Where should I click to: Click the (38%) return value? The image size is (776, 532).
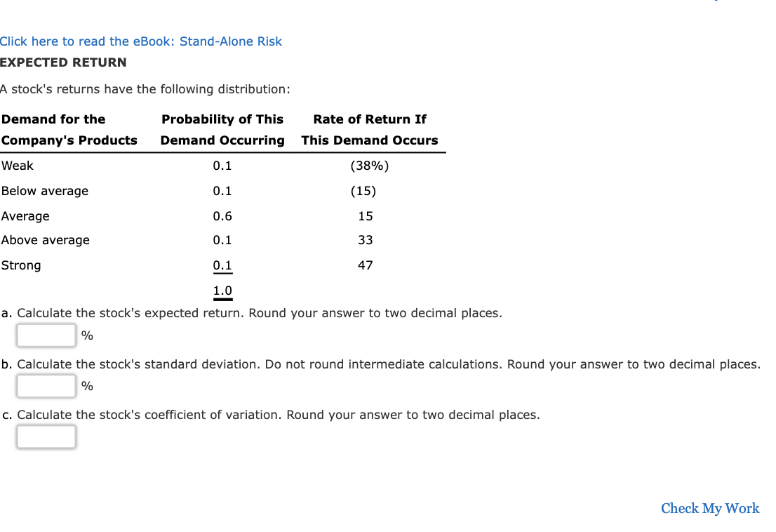[x=370, y=166]
